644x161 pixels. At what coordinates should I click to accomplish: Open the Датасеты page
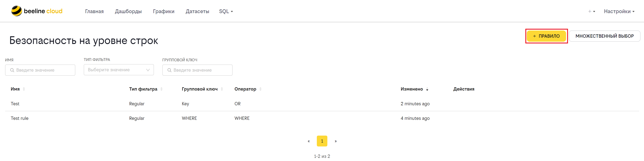click(197, 11)
